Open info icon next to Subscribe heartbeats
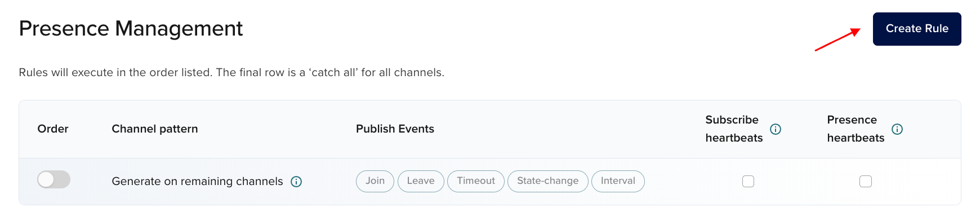980x220 pixels. (776, 129)
